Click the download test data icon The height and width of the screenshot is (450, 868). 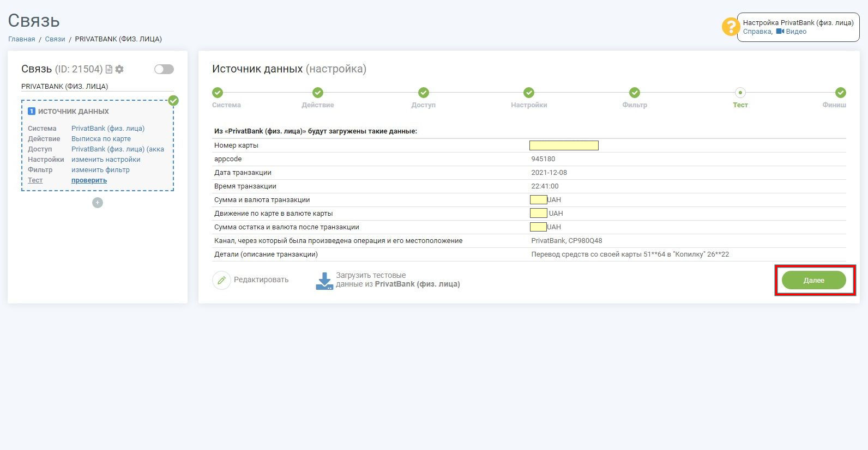pyautogui.click(x=324, y=281)
